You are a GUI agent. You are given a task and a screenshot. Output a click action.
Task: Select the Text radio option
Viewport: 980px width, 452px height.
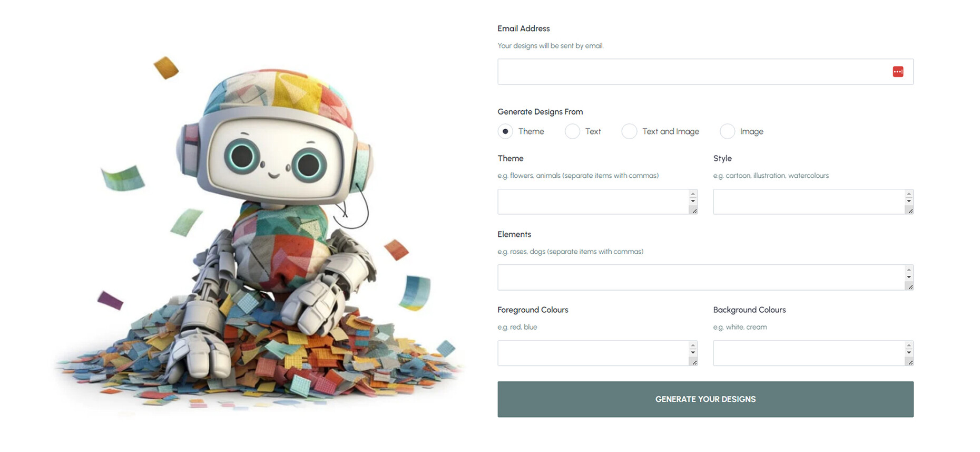[572, 131]
